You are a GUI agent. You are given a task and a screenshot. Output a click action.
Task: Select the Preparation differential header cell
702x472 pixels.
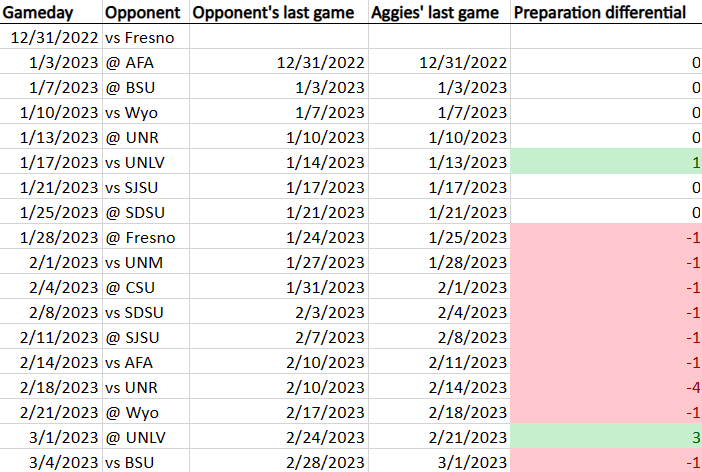(x=606, y=12)
